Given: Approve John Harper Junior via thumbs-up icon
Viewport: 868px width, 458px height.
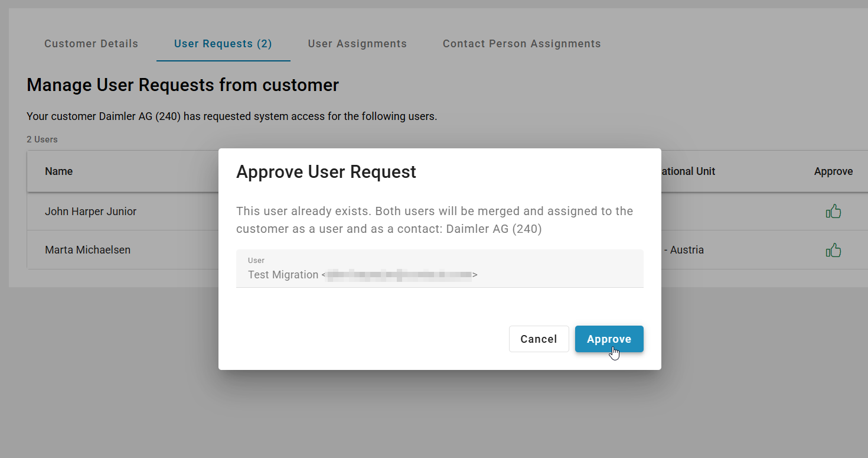Looking at the screenshot, I should pos(833,212).
